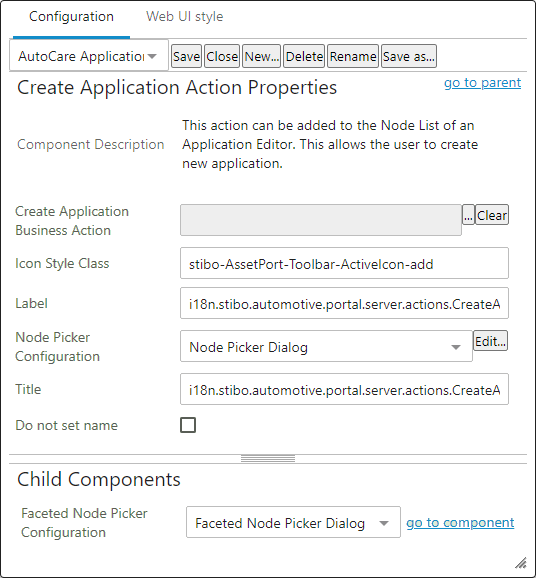Open the business action browse ellipsis button
Viewport: 536px width, 578px height.
click(468, 215)
